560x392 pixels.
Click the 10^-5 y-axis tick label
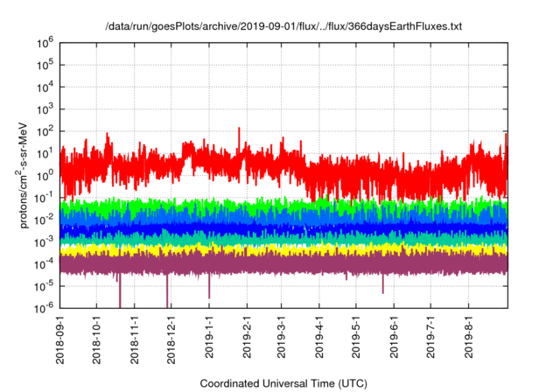tap(45, 286)
